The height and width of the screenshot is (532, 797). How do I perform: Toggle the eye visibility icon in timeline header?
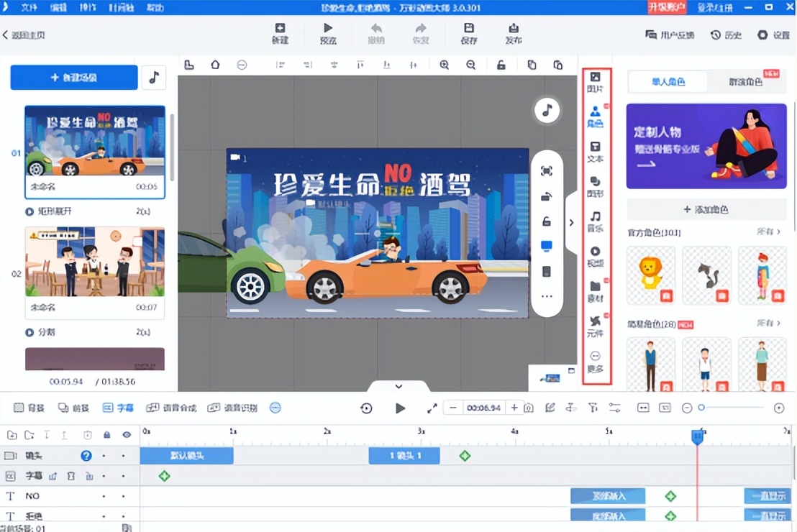pyautogui.click(x=127, y=434)
